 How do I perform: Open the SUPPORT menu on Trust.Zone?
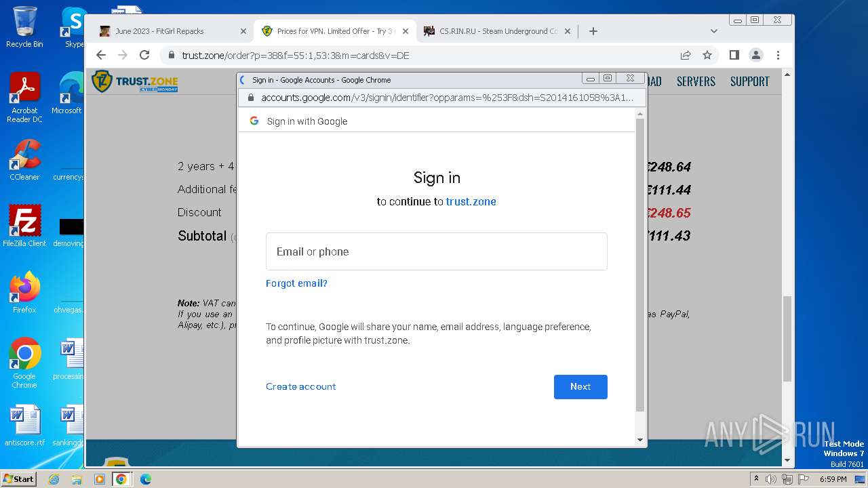click(x=749, y=81)
